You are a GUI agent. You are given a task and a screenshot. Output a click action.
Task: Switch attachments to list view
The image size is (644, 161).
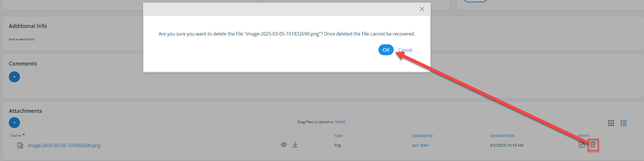point(624,123)
